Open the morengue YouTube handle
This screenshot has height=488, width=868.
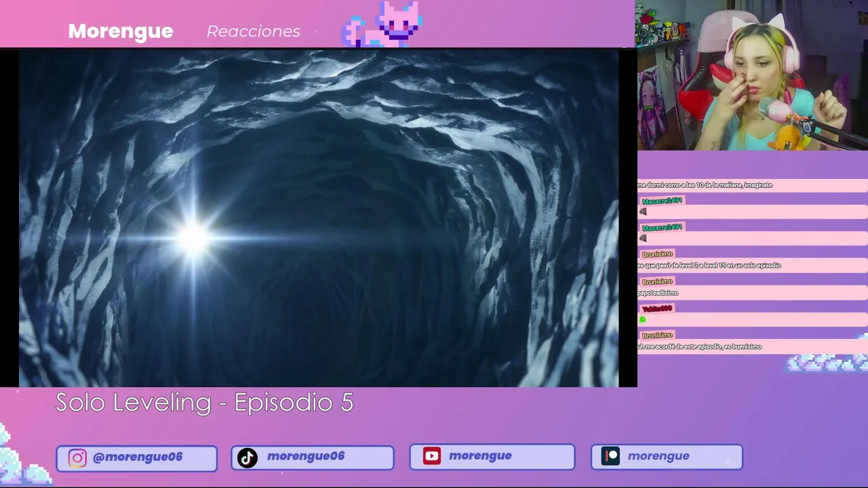click(480, 455)
